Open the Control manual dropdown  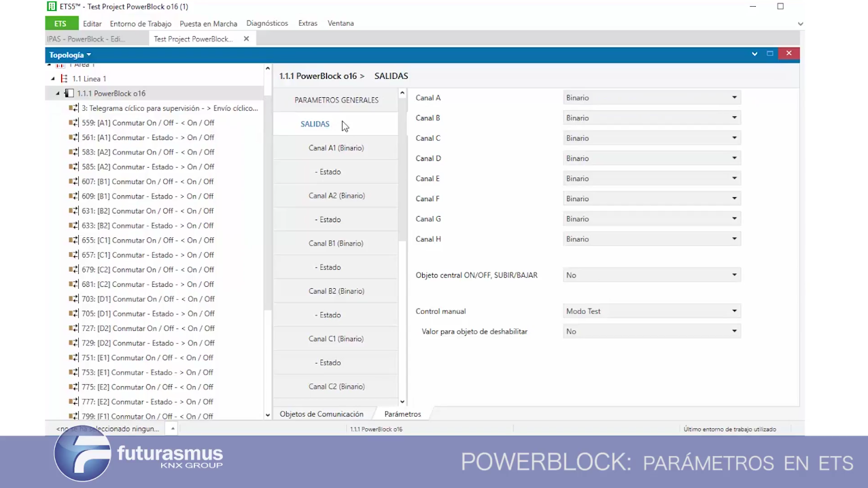(x=650, y=311)
